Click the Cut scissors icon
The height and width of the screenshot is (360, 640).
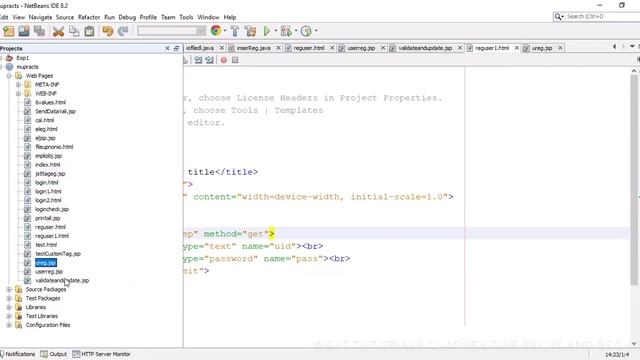pos(58,31)
